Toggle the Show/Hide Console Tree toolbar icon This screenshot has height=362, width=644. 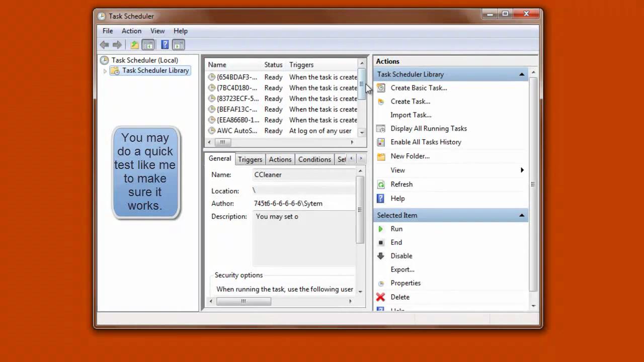pos(148,45)
